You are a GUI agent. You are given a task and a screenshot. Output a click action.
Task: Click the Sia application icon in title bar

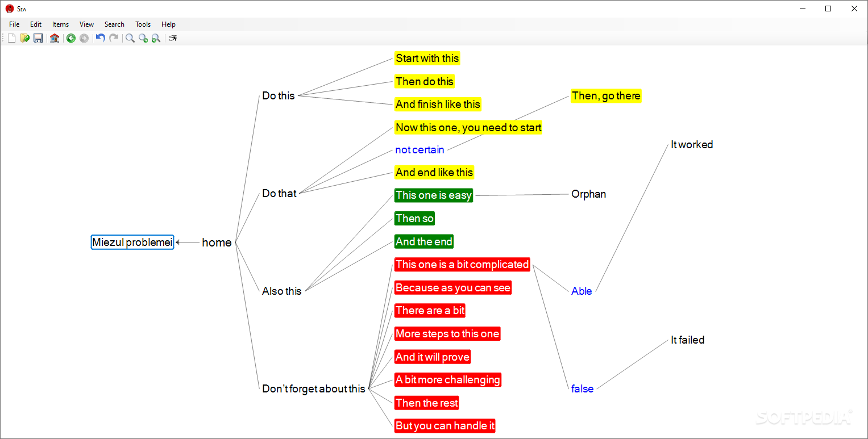click(x=10, y=9)
